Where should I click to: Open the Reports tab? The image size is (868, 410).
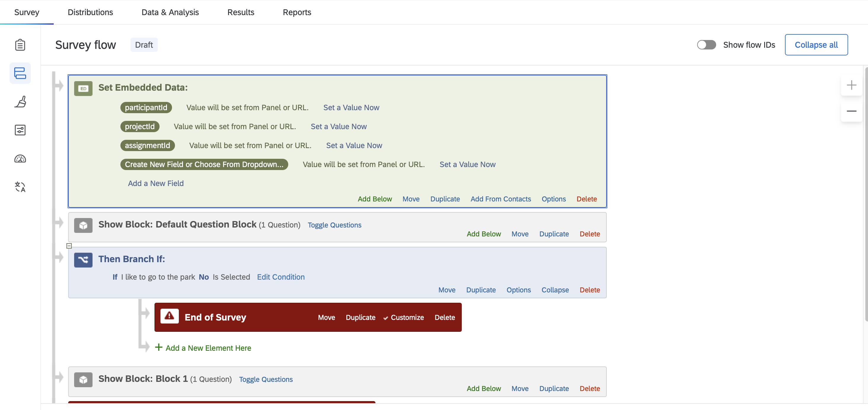(297, 12)
